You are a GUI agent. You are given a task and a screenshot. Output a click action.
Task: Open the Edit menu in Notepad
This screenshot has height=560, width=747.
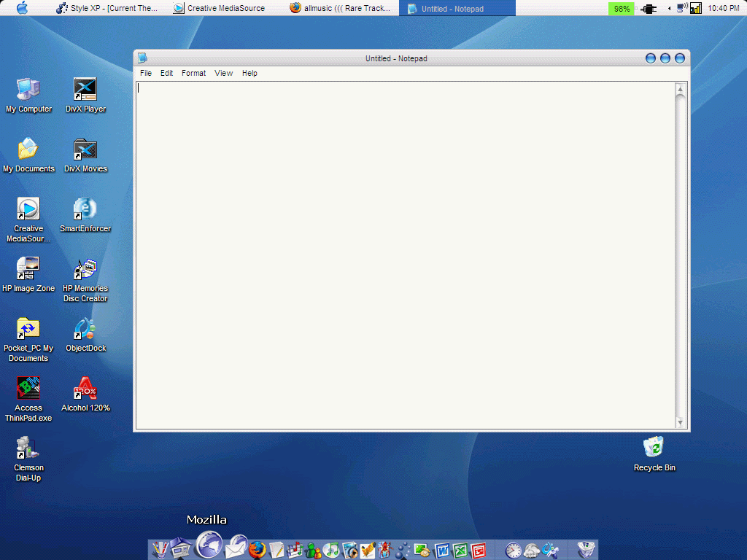click(166, 73)
